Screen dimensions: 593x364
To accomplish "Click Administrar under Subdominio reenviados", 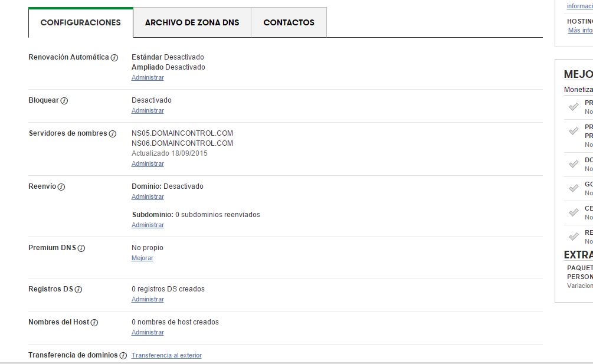I will pos(148,225).
